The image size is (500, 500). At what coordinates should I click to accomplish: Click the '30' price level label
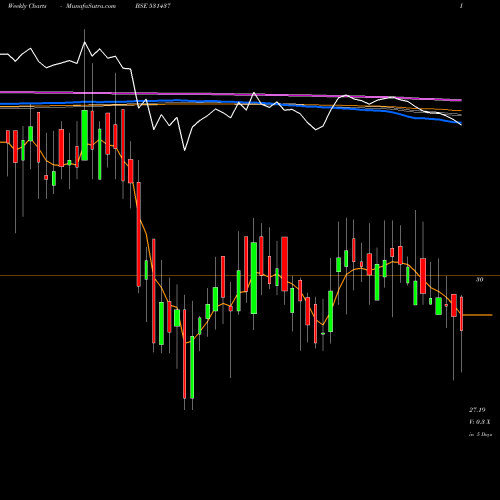point(479,280)
